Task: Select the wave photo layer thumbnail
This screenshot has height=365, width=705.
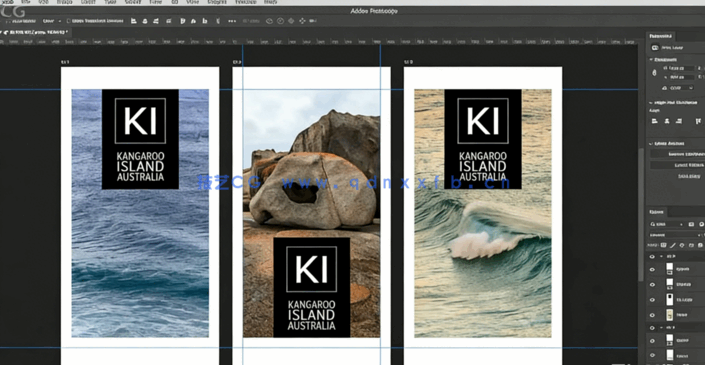Action: point(669,315)
